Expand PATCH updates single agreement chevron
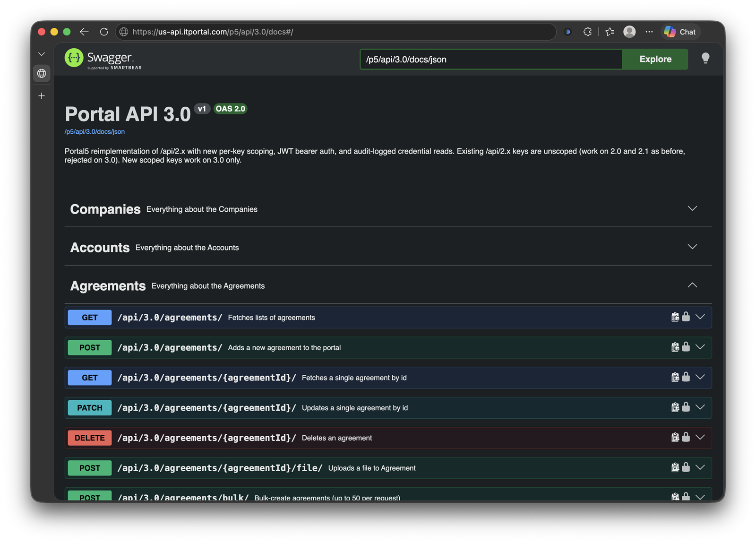This screenshot has height=543, width=756. point(700,407)
